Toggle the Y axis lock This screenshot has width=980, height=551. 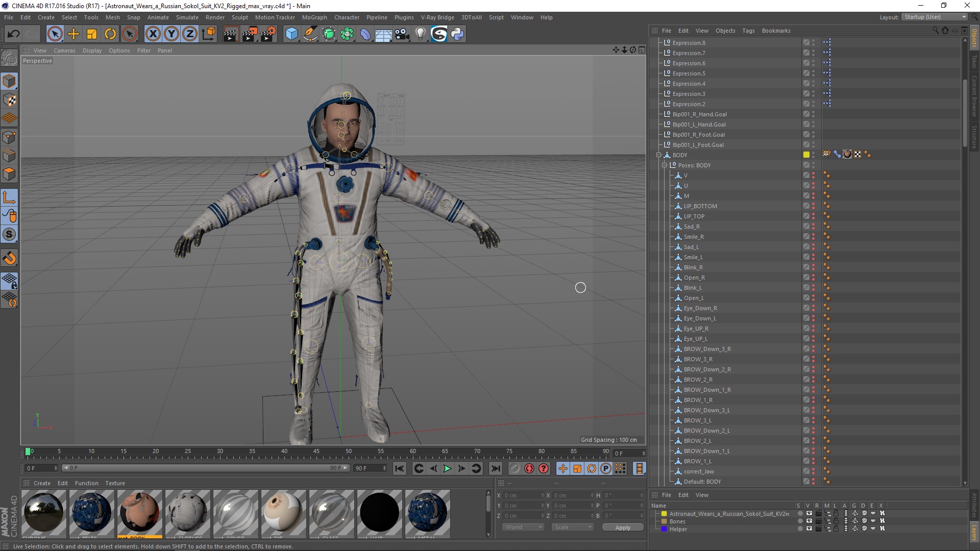(171, 34)
